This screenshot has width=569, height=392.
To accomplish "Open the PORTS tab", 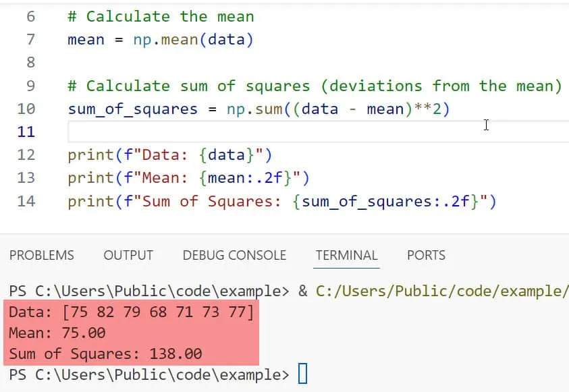I will point(426,256).
